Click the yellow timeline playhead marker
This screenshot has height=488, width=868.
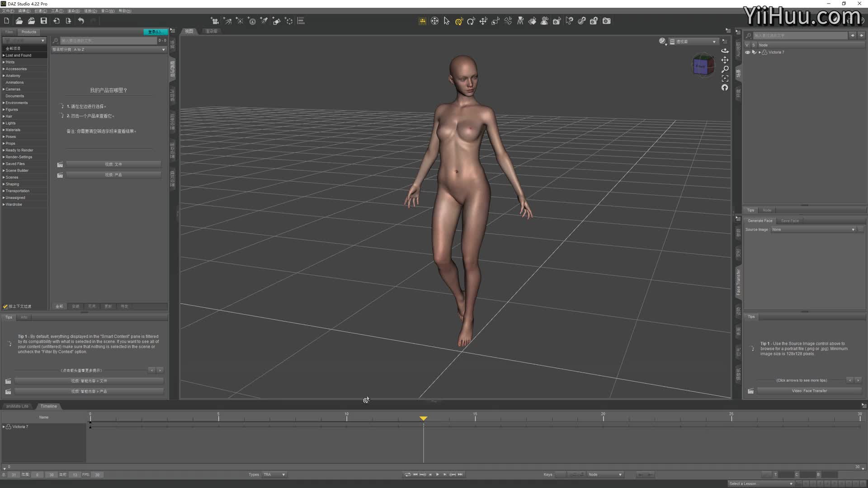point(423,418)
